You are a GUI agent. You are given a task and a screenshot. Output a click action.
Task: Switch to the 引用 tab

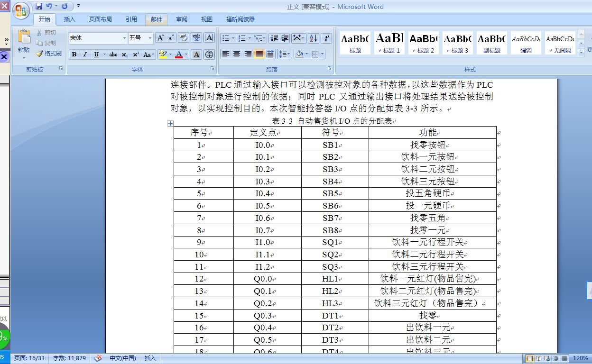[131, 19]
